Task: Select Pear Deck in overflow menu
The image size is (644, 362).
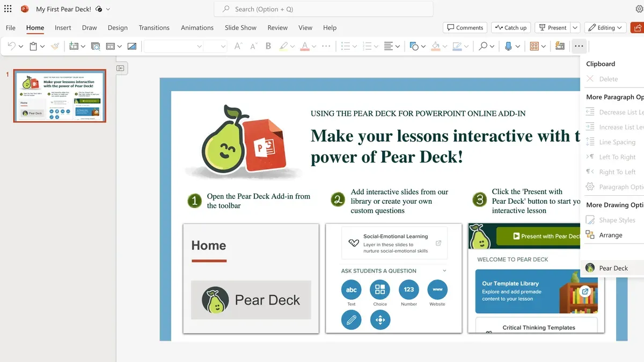Action: tap(612, 268)
